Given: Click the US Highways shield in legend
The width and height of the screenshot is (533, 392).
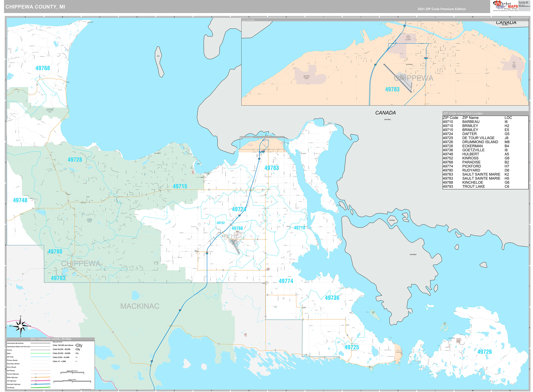Looking at the screenshot, I should (x=36, y=381).
